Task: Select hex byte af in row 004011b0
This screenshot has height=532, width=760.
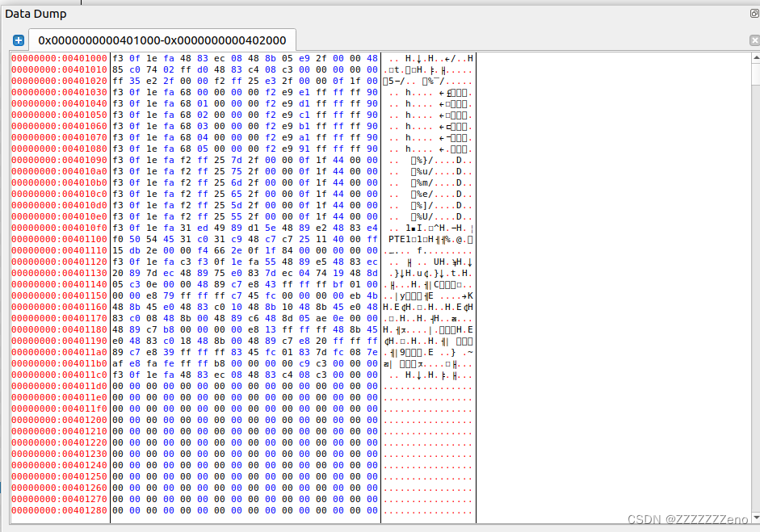Action: (x=118, y=363)
